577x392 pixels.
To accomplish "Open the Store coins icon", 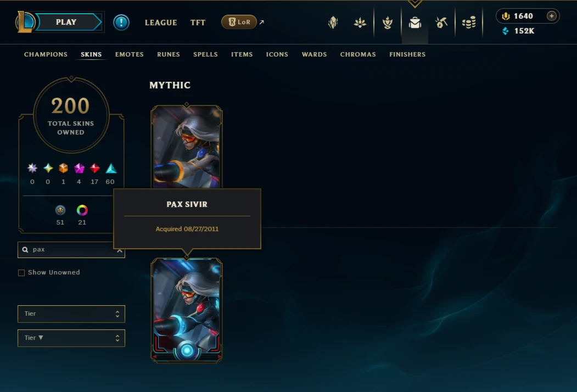I will (x=469, y=23).
